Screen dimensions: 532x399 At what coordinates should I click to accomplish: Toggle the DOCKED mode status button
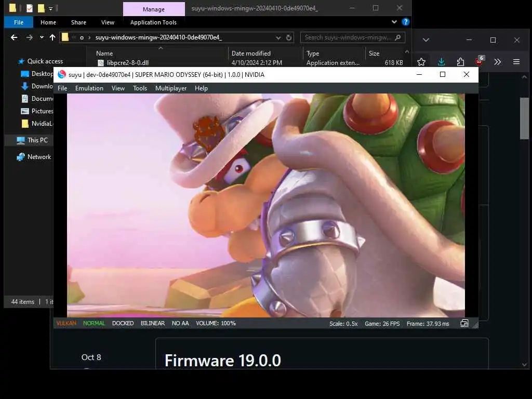coord(123,323)
